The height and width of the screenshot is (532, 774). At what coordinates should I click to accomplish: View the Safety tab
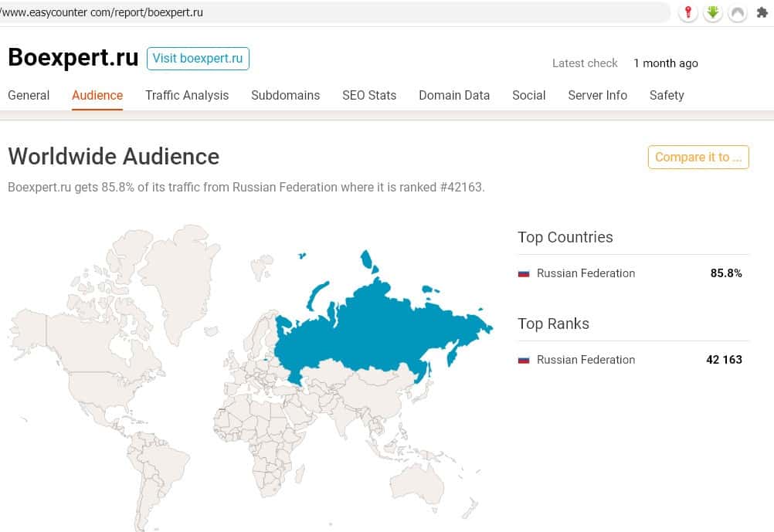click(667, 96)
